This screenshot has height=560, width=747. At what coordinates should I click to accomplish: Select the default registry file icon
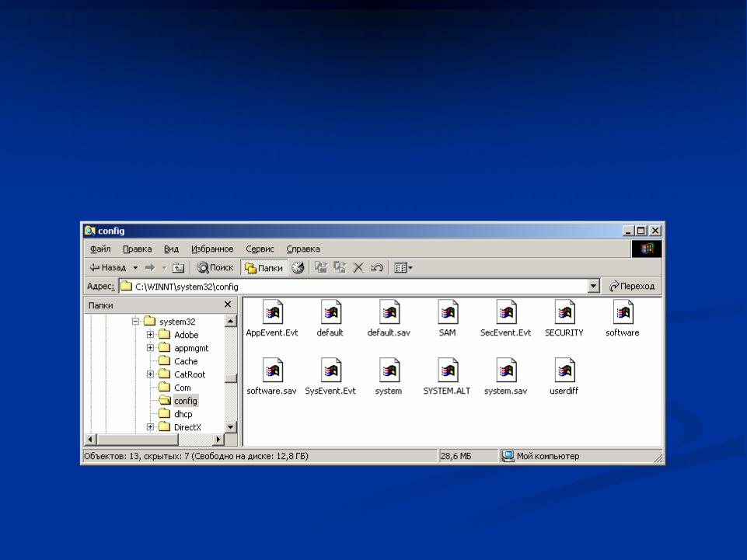[x=330, y=312]
